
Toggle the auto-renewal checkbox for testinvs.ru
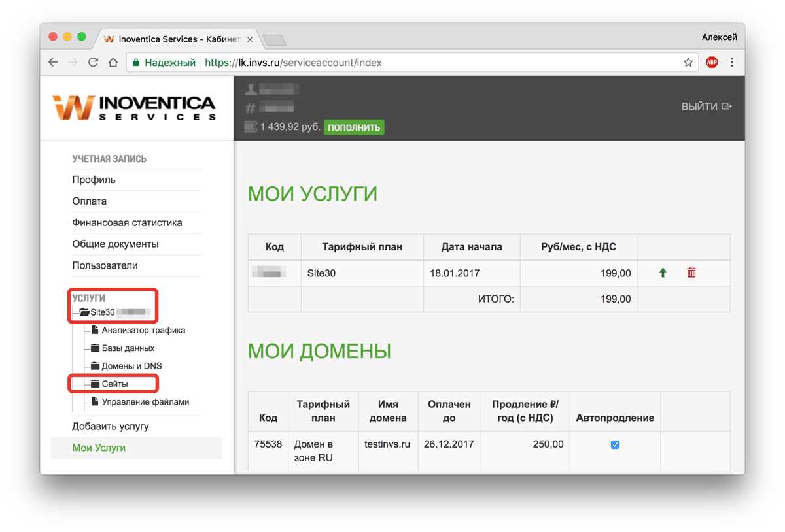[x=615, y=445]
